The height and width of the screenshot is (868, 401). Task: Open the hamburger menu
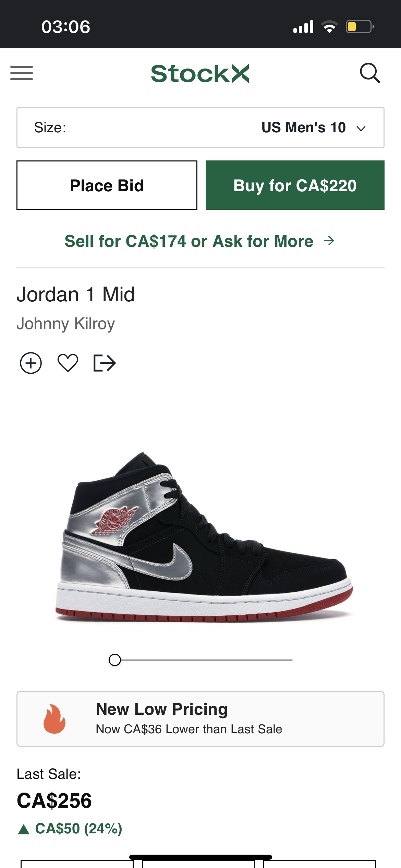pyautogui.click(x=22, y=73)
